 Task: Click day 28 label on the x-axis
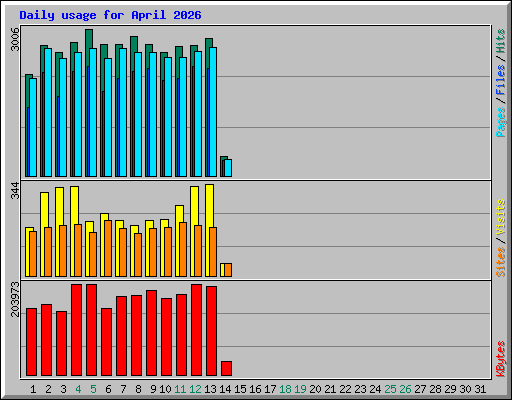pos(435,389)
